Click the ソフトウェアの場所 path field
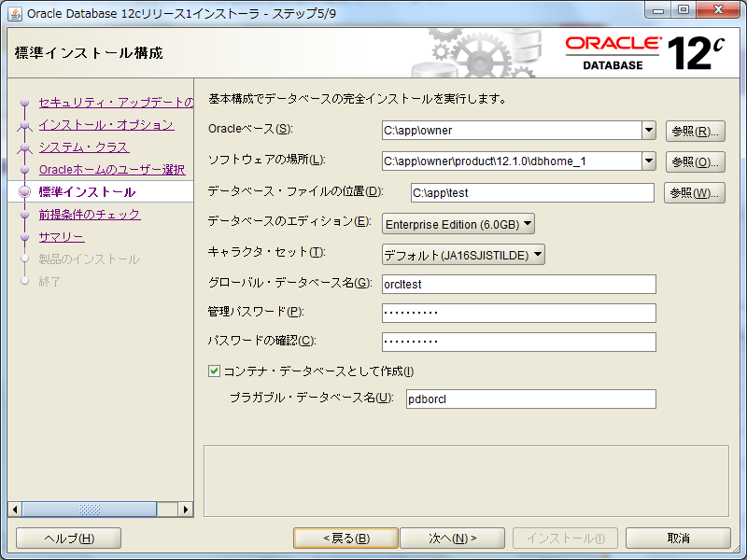The height and width of the screenshot is (560, 747). [x=512, y=161]
